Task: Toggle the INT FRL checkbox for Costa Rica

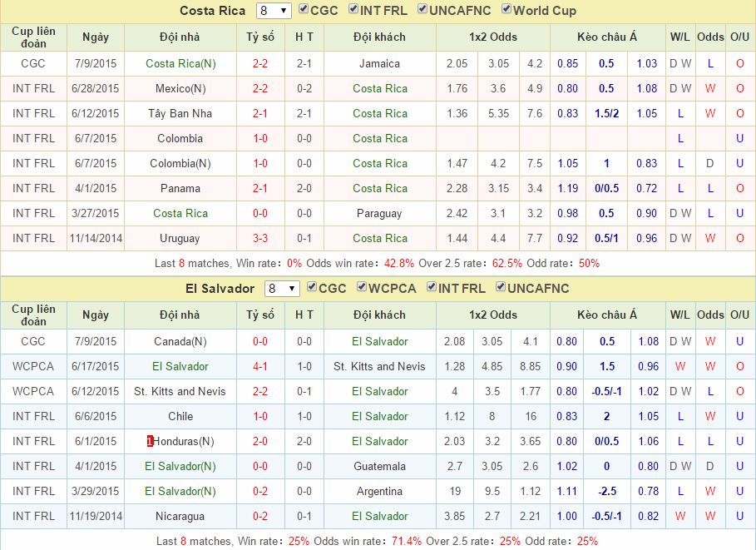Action: pos(353,8)
